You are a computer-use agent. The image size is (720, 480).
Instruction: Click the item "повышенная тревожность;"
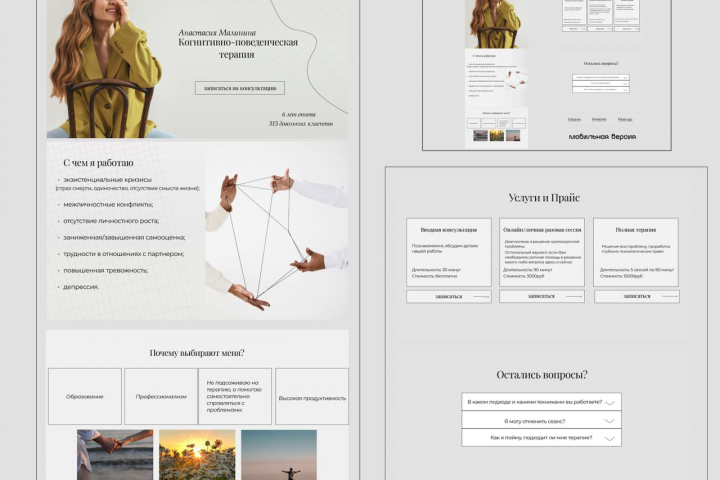coord(106,271)
